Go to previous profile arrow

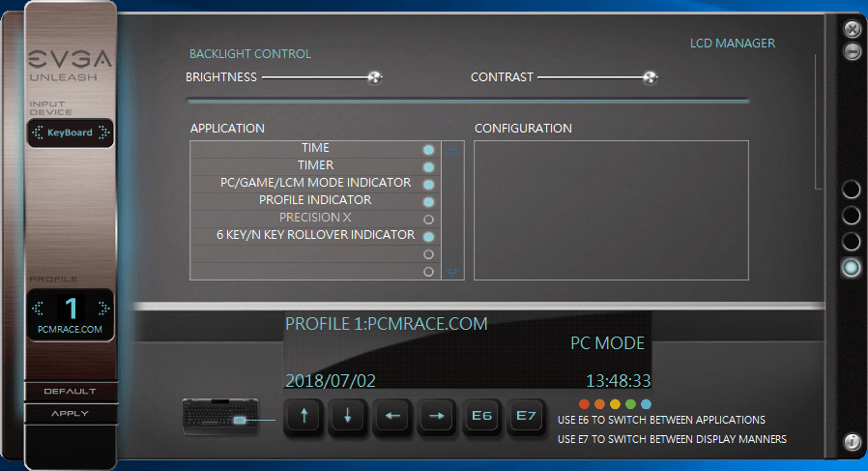(38, 309)
